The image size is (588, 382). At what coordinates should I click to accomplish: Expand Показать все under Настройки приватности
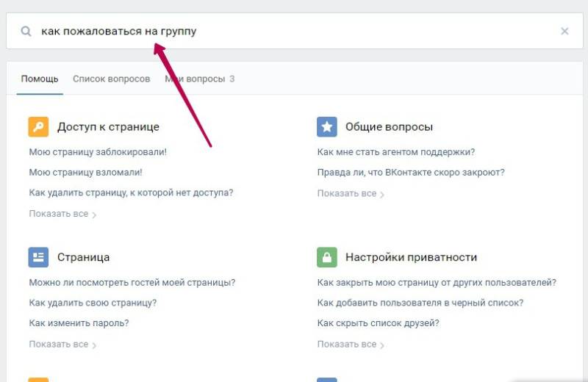coord(350,344)
